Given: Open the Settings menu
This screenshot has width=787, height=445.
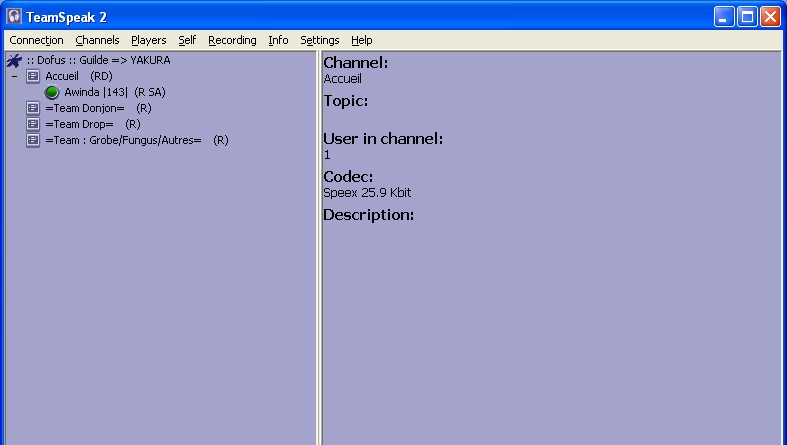Looking at the screenshot, I should coord(320,40).
